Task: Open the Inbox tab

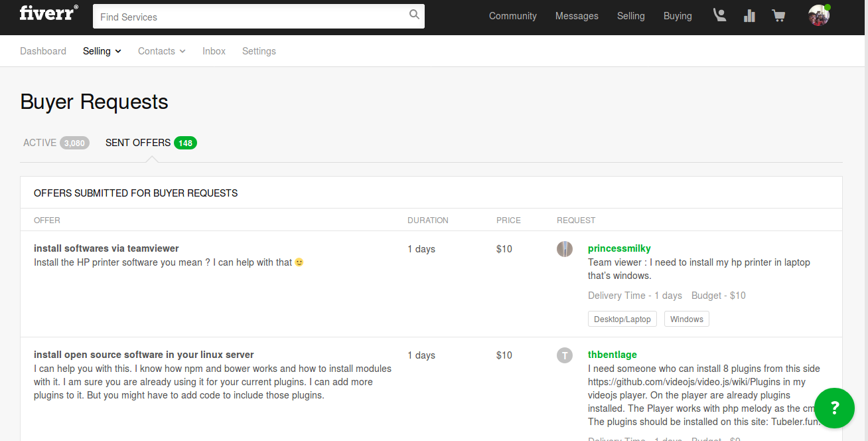Action: point(214,51)
